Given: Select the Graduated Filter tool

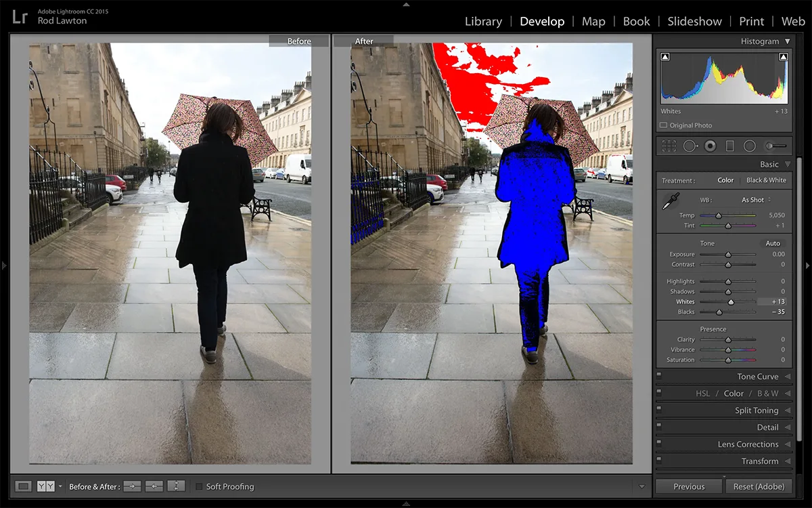Looking at the screenshot, I should point(729,146).
